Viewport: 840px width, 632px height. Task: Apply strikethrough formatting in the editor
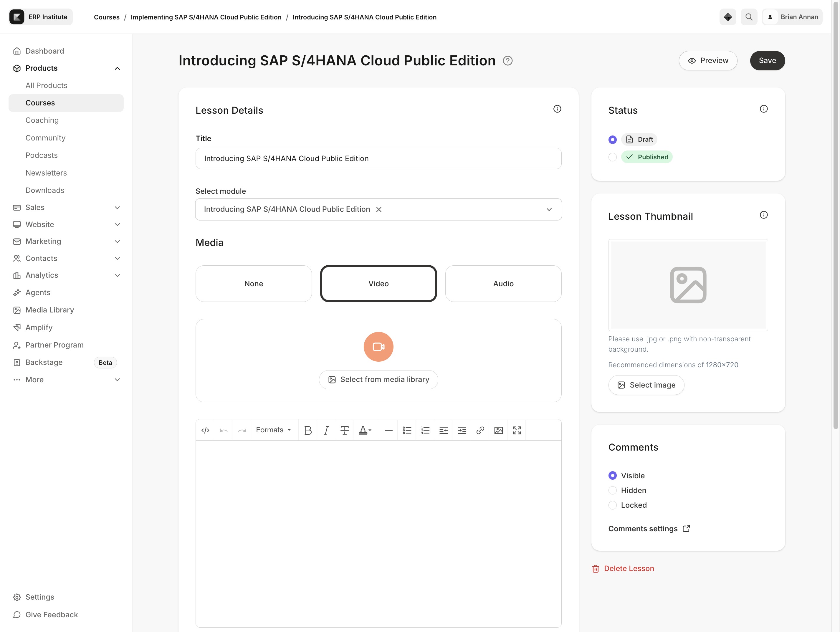point(344,430)
